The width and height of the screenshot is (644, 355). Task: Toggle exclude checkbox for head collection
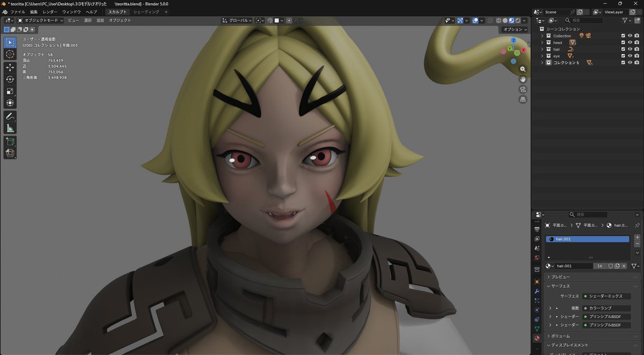click(x=623, y=42)
